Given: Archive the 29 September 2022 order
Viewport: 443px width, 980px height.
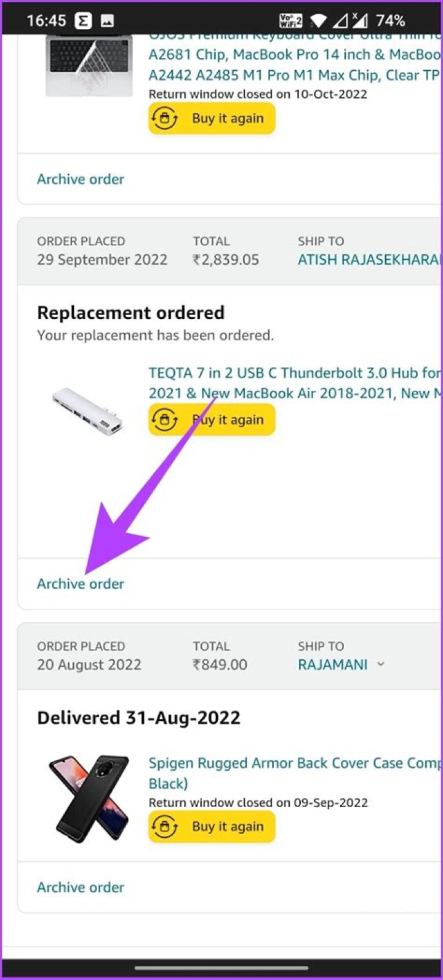Looking at the screenshot, I should point(81,584).
